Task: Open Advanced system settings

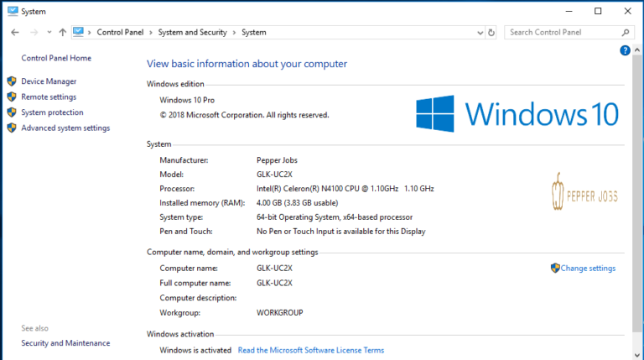Action: click(65, 128)
